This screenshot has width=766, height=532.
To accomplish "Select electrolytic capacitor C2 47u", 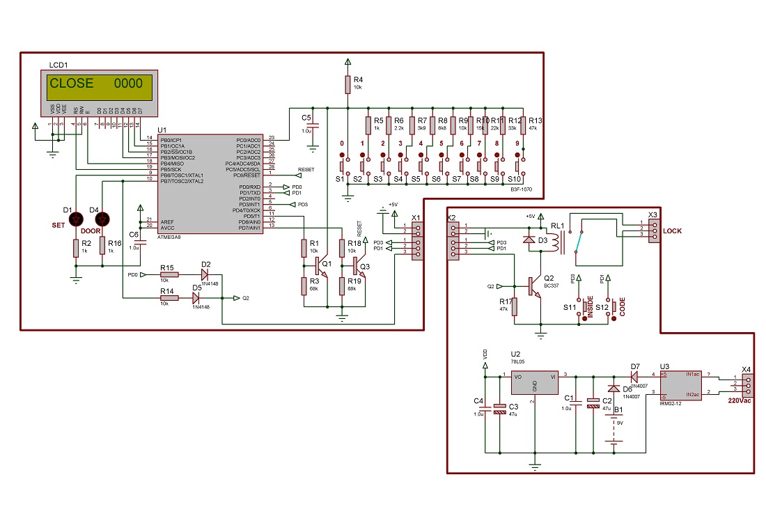I will 593,403.
